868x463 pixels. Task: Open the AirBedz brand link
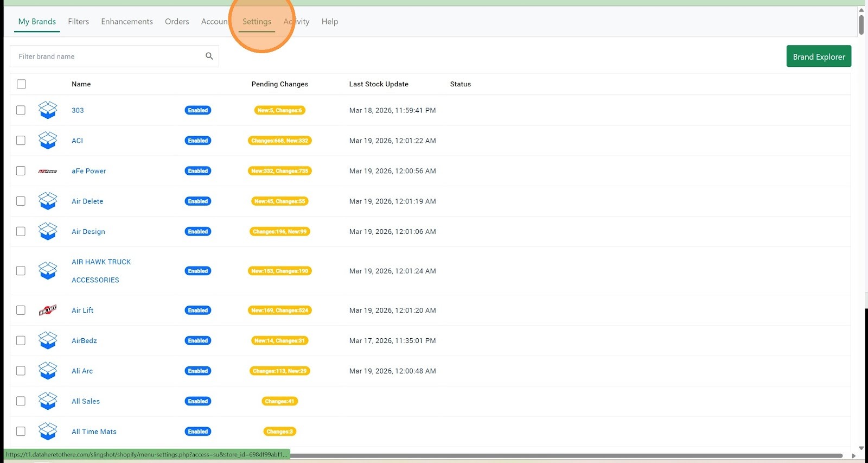click(85, 341)
